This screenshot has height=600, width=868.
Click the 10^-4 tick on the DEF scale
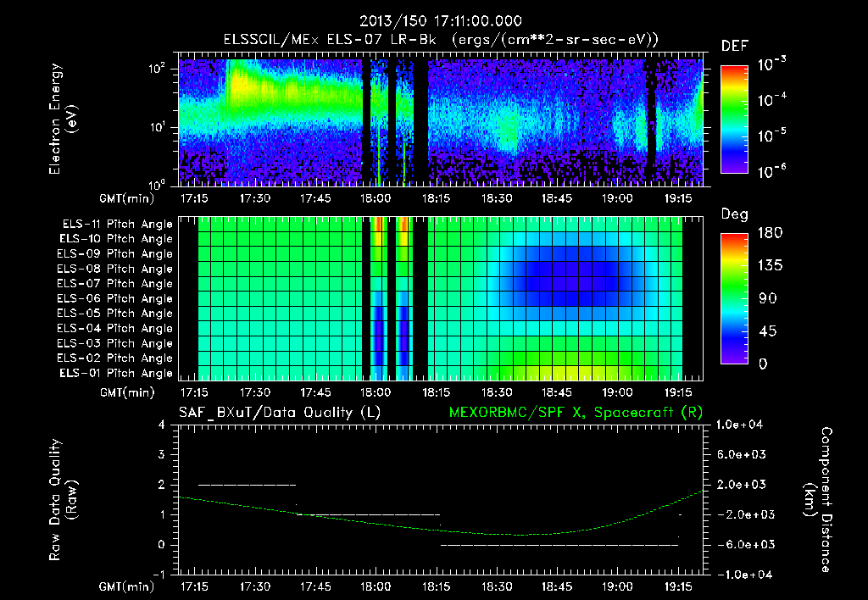[771, 100]
